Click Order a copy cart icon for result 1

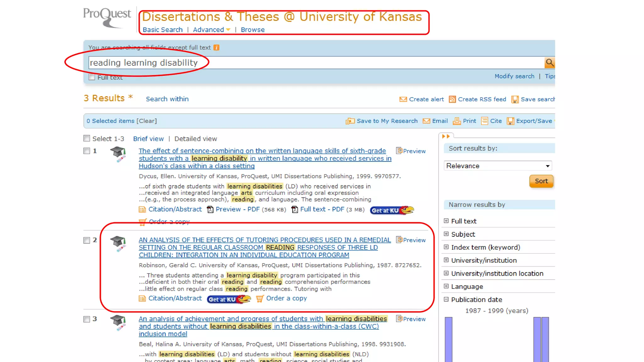coord(142,222)
